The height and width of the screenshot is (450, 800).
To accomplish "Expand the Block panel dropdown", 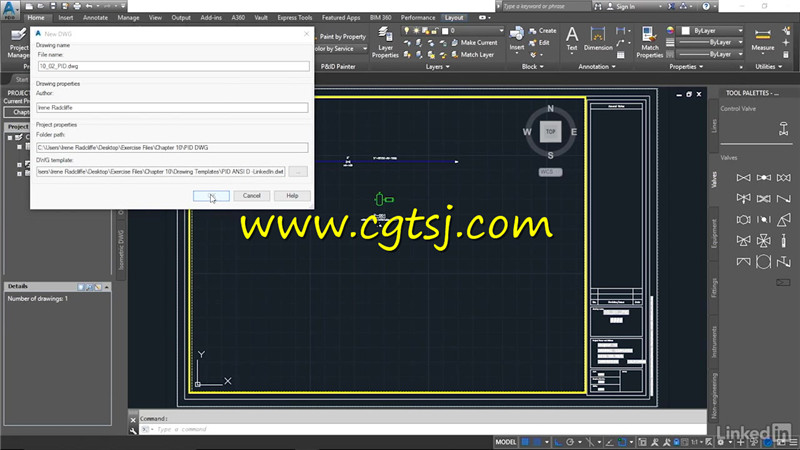I will pyautogui.click(x=533, y=67).
